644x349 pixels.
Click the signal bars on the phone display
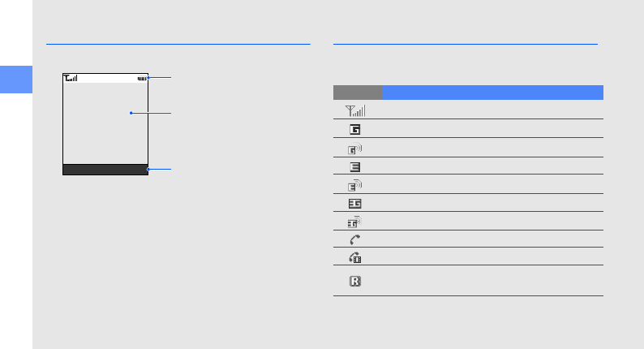(x=71, y=79)
